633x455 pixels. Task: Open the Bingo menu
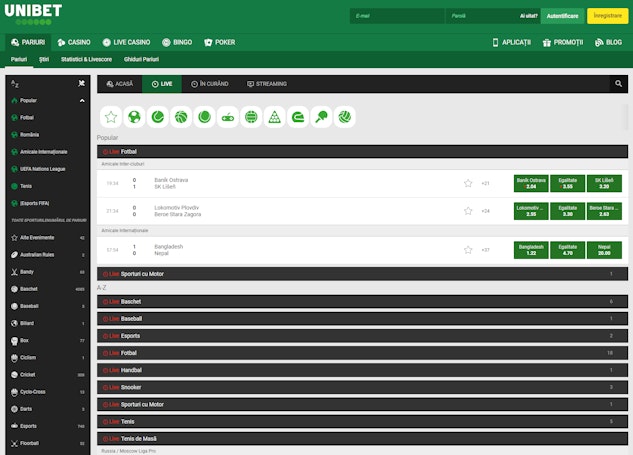pos(177,42)
